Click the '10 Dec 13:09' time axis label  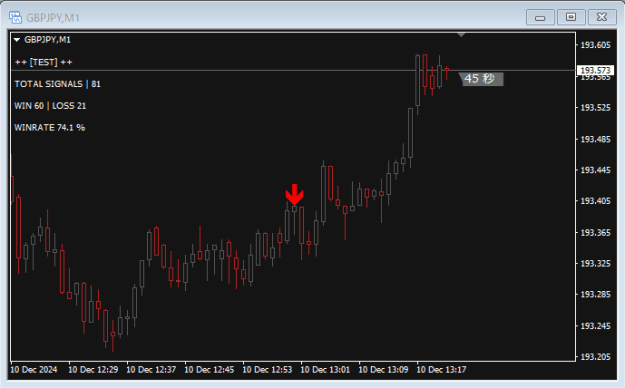point(383,370)
